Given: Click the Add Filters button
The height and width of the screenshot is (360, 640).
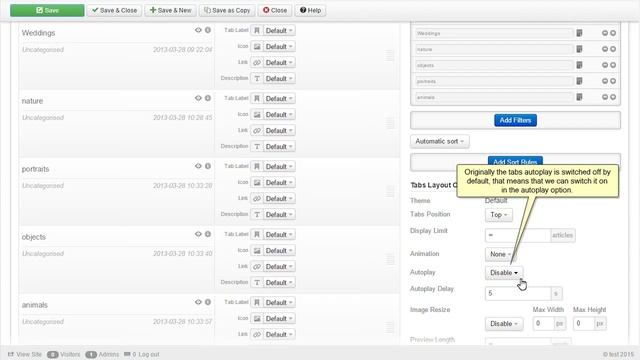Looking at the screenshot, I should click(x=516, y=120).
